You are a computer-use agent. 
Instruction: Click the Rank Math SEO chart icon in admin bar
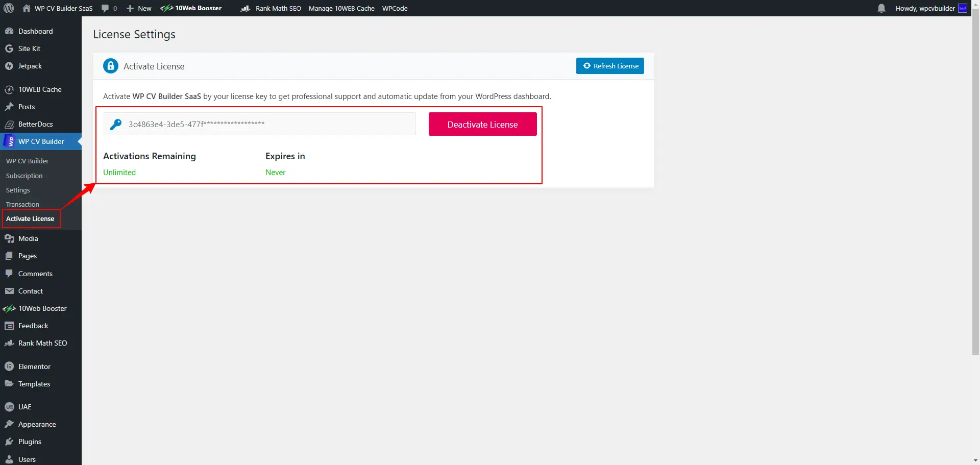(246, 8)
